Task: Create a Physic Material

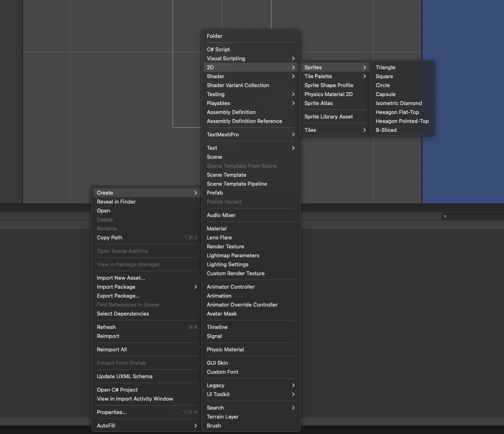Action: 251,349
